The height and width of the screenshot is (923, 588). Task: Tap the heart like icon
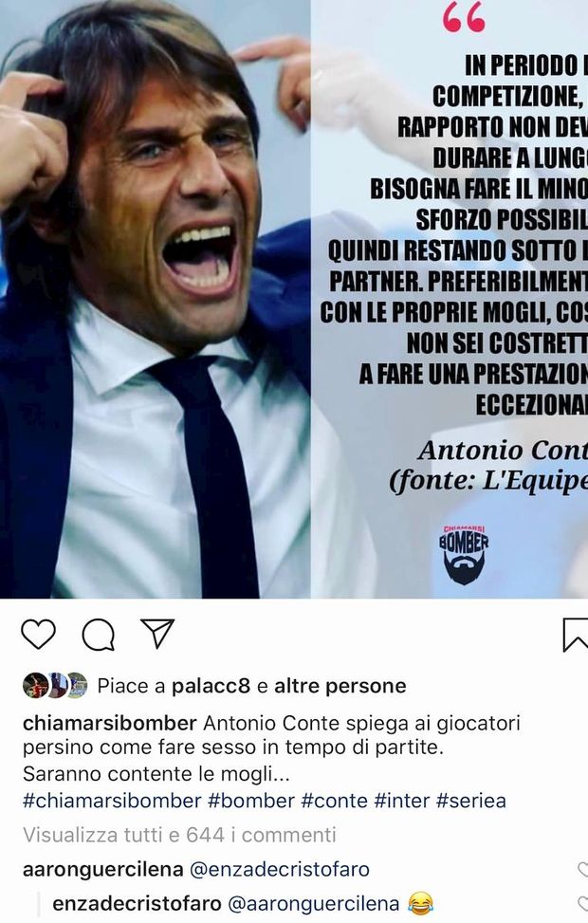pos(38,635)
